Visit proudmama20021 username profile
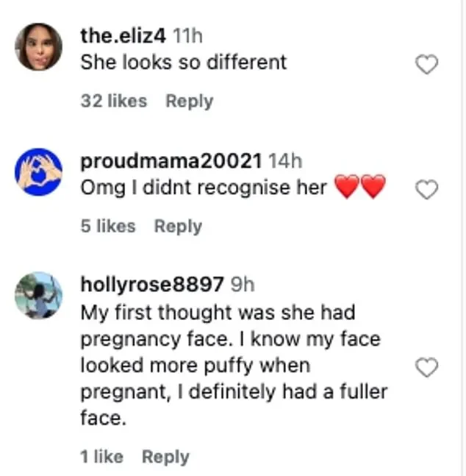Image resolution: width=466 pixels, height=476 pixels. pyautogui.click(x=171, y=161)
